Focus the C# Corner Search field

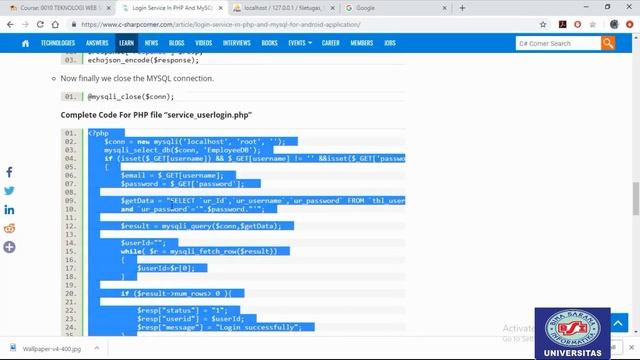pyautogui.click(x=558, y=43)
